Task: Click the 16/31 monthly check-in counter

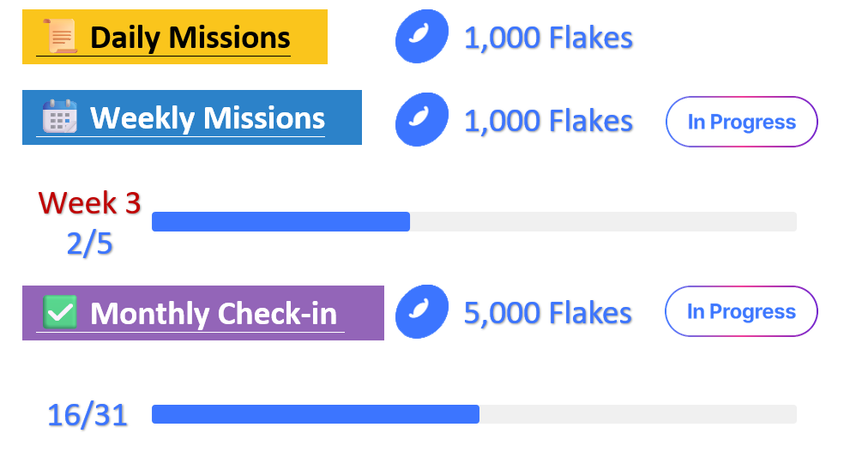Action: coord(88,415)
